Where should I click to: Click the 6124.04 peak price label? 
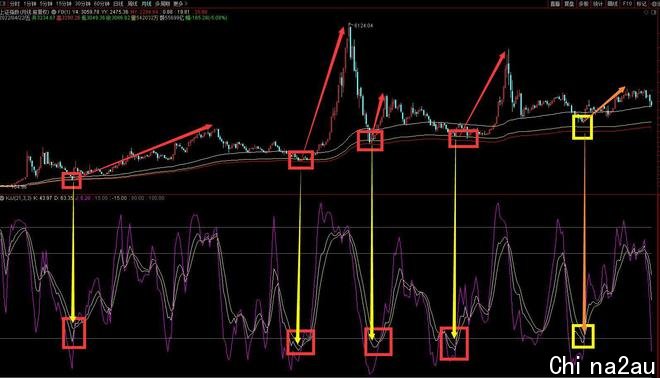pyautogui.click(x=364, y=26)
